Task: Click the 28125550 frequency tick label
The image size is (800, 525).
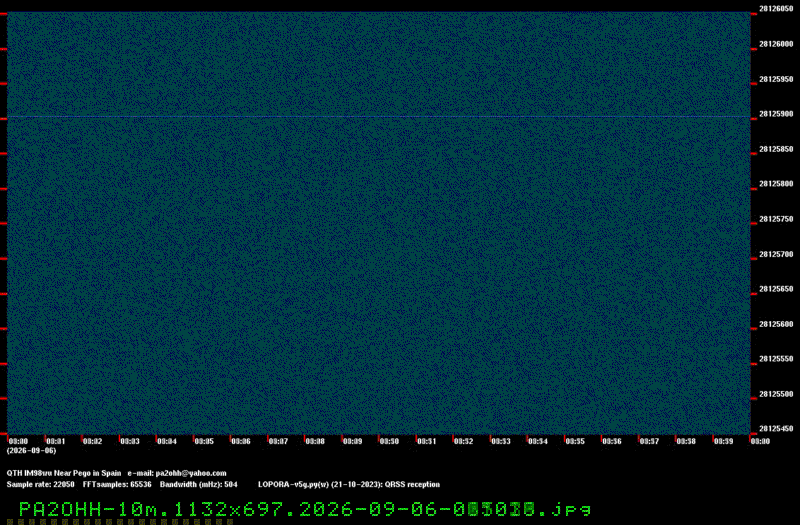Action: pos(776,359)
